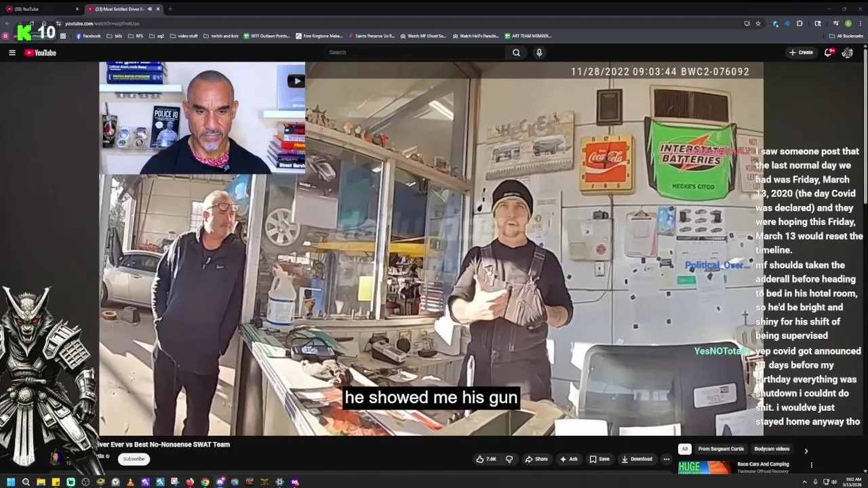This screenshot has height=488, width=868.
Task: Open the embedded video YouTube logo in webcam overlay
Action: tap(296, 81)
